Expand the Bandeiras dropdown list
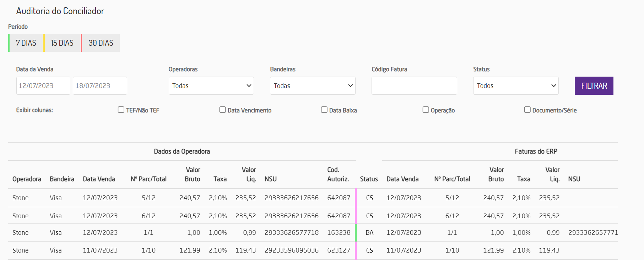Image resolution: width=644 pixels, height=260 pixels. pos(313,86)
